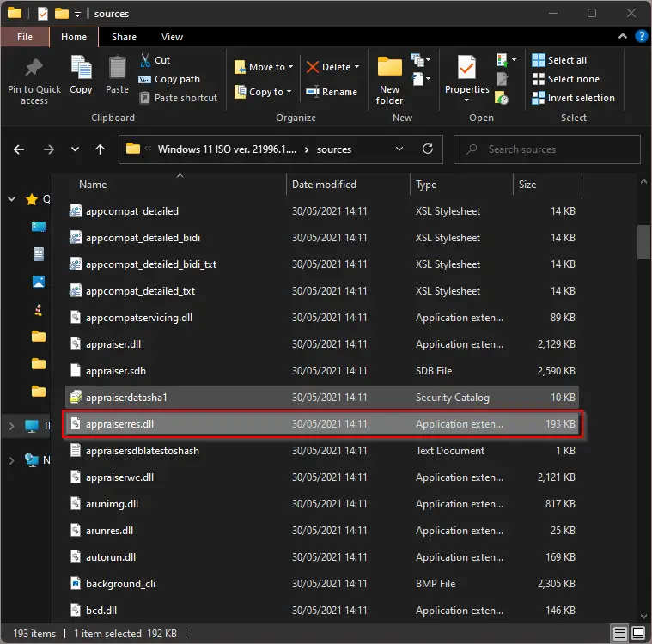Select autorun.dll file

[322, 557]
